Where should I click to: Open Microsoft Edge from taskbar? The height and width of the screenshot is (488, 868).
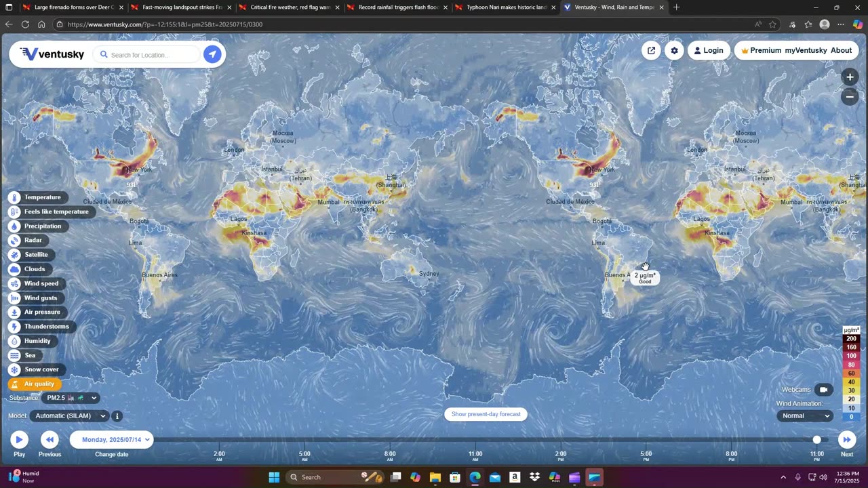click(x=475, y=477)
